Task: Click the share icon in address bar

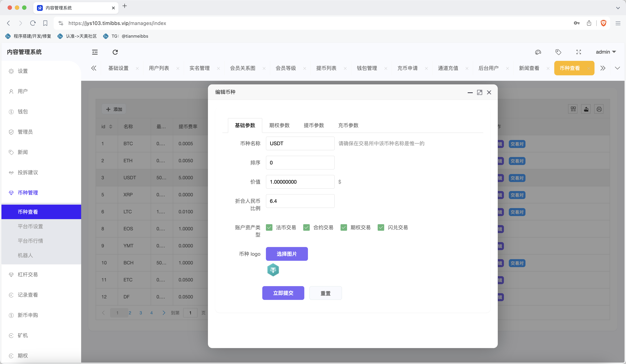Action: coord(589,23)
